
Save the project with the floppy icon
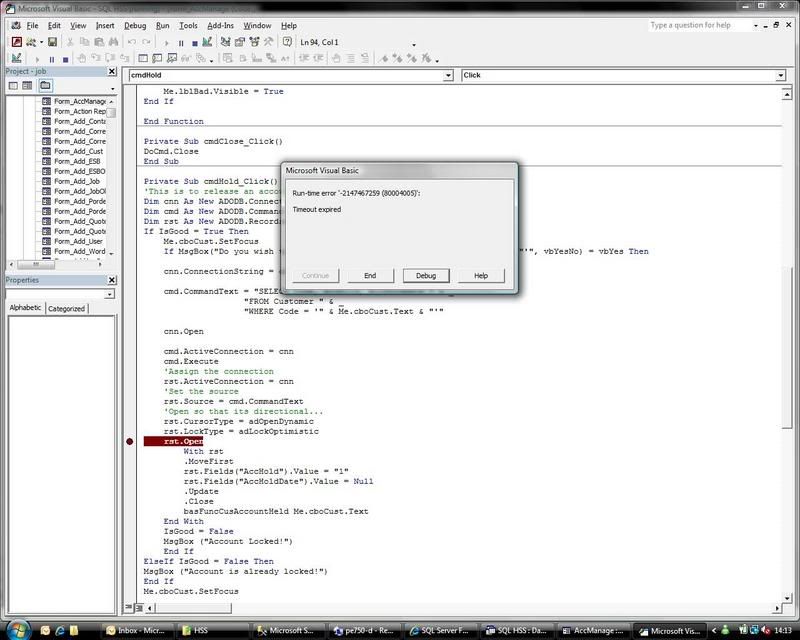click(x=53, y=42)
